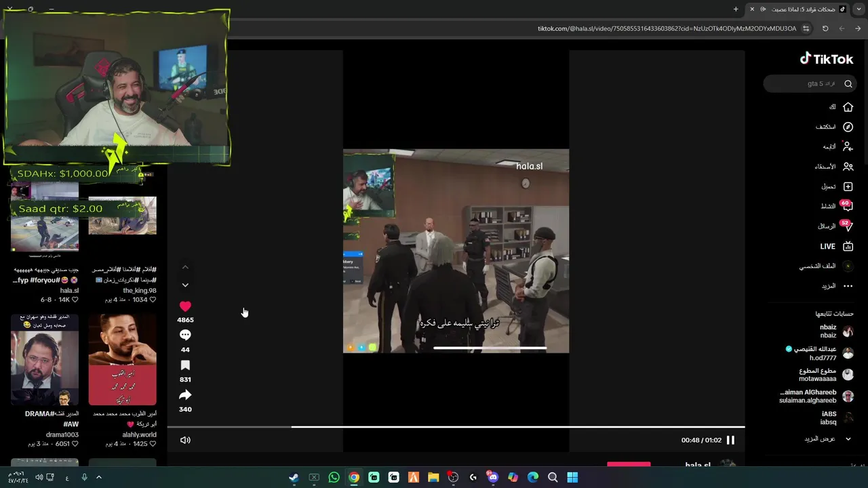This screenshot has height=488, width=868.
Task: Open Messages with 52 badge
Action: point(846,226)
